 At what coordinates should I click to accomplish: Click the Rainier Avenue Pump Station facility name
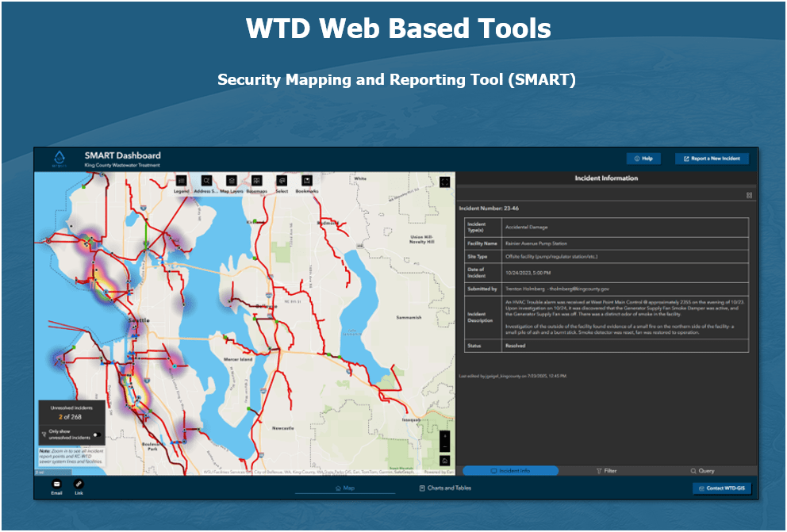pyautogui.click(x=536, y=243)
